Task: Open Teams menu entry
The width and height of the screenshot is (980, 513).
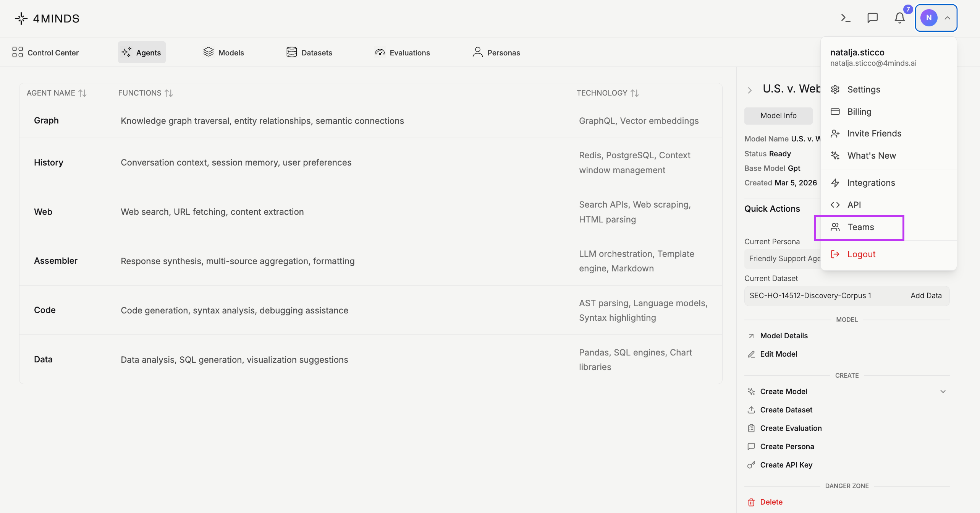Action: tap(888, 227)
